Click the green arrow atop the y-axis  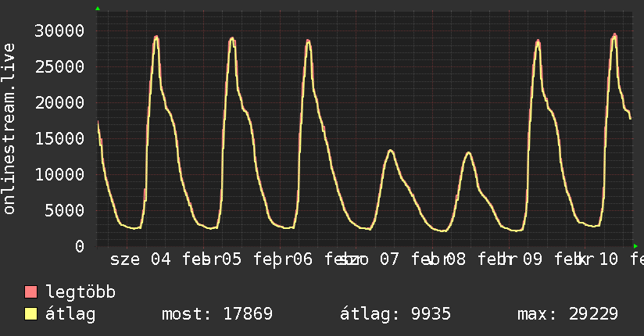click(98, 9)
